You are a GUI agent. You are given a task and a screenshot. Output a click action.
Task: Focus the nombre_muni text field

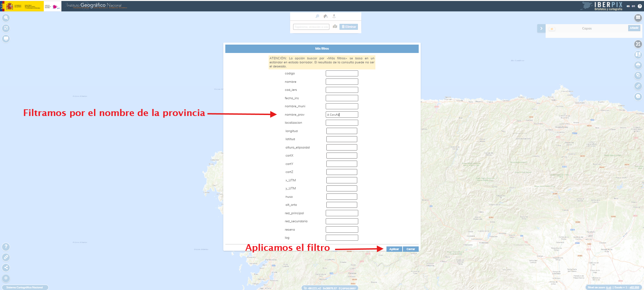point(342,106)
